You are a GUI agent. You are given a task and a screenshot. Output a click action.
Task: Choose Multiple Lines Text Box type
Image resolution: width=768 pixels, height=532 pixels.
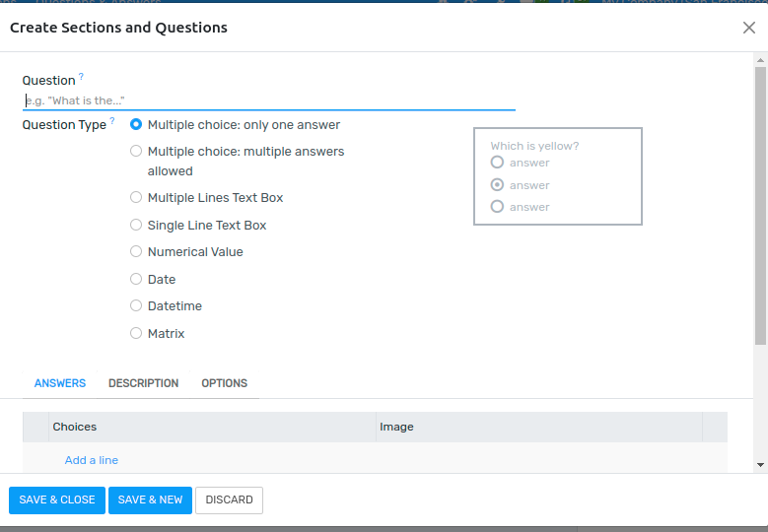pyautogui.click(x=136, y=197)
